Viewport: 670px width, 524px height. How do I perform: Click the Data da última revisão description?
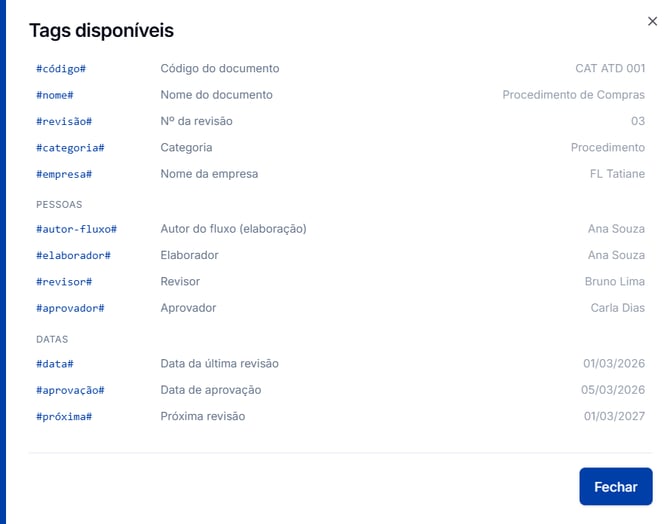click(220, 364)
